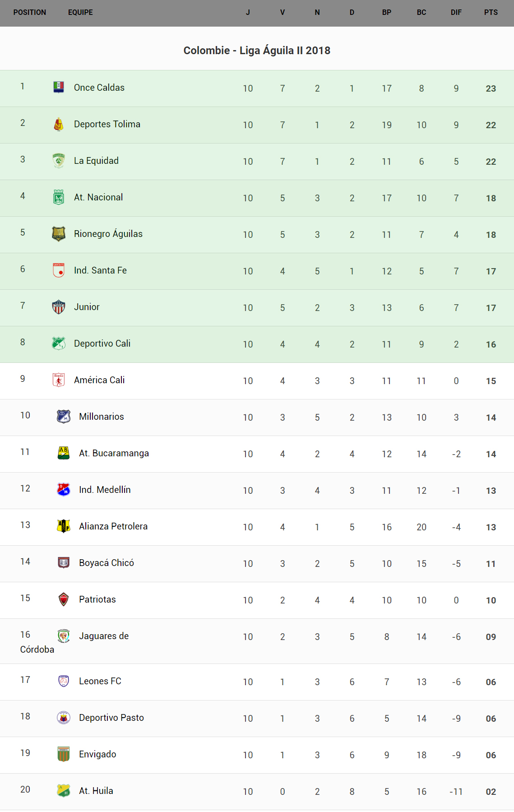514x812 pixels.
Task: Click the POSITION column header
Action: [30, 13]
